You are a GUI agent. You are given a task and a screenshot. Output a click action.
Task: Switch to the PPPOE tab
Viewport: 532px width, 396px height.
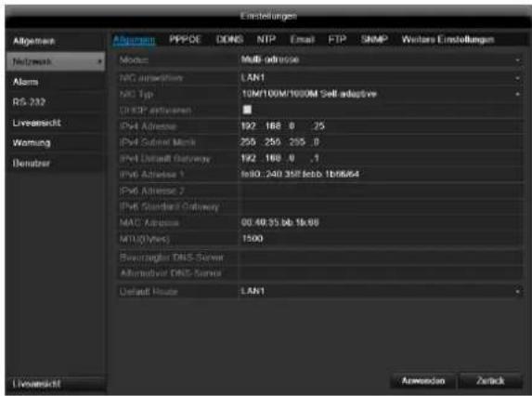click(x=186, y=39)
